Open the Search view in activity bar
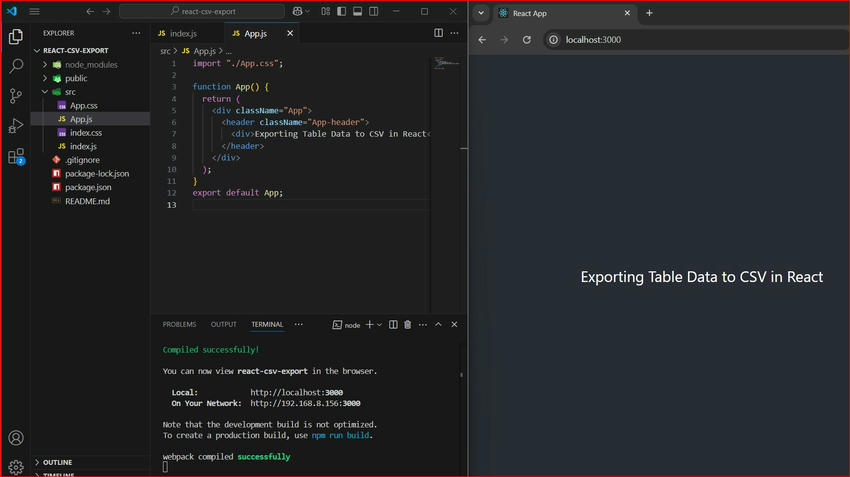 tap(16, 67)
